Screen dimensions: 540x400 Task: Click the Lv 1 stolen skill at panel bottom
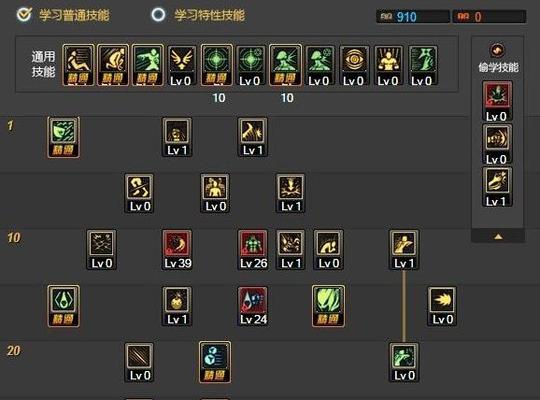pos(497,187)
